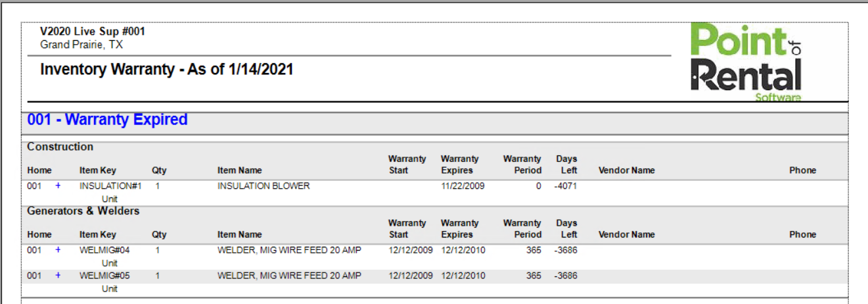Expand the WELMIG#05 row plus sign
The height and width of the screenshot is (304, 868).
click(x=58, y=276)
